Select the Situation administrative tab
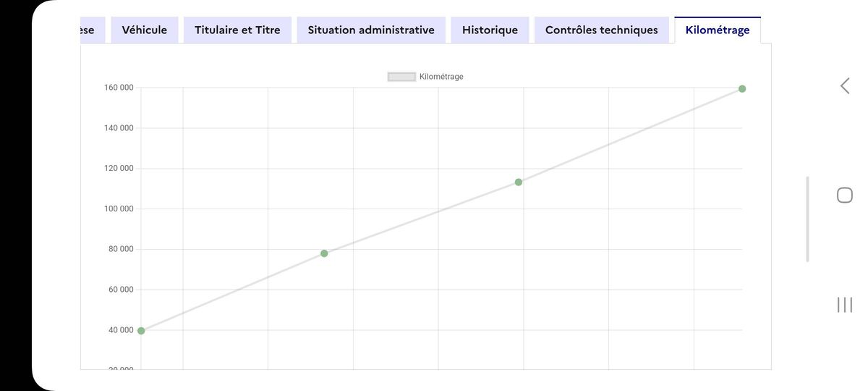 (371, 30)
